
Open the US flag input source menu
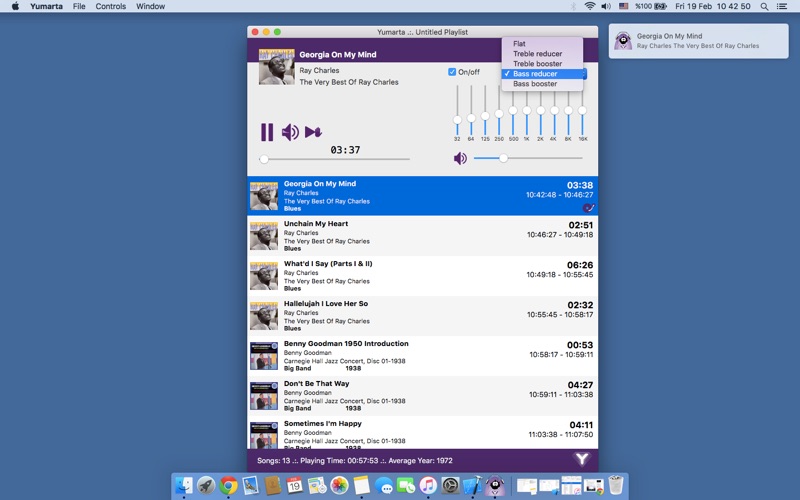click(623, 7)
